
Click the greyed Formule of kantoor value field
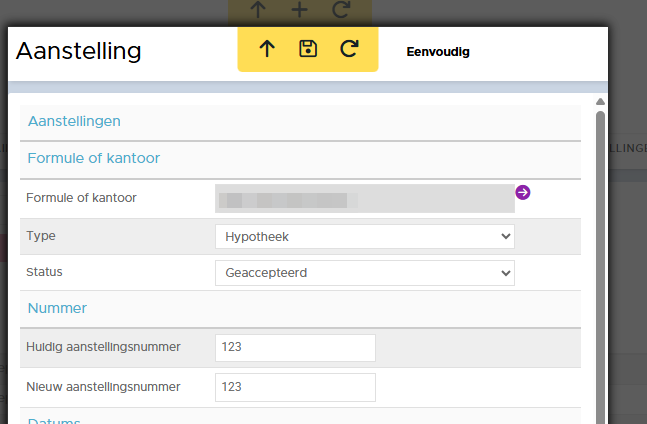pyautogui.click(x=364, y=198)
